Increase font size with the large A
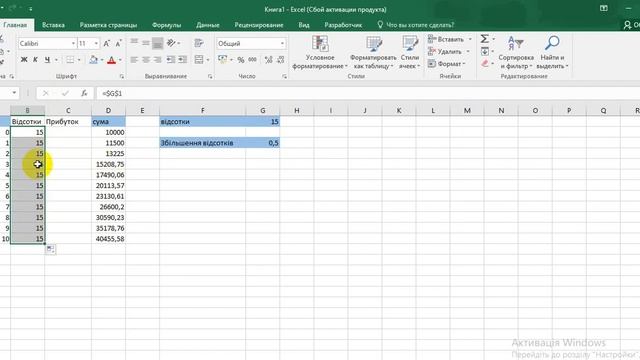This screenshot has width=640, height=360. [x=107, y=43]
